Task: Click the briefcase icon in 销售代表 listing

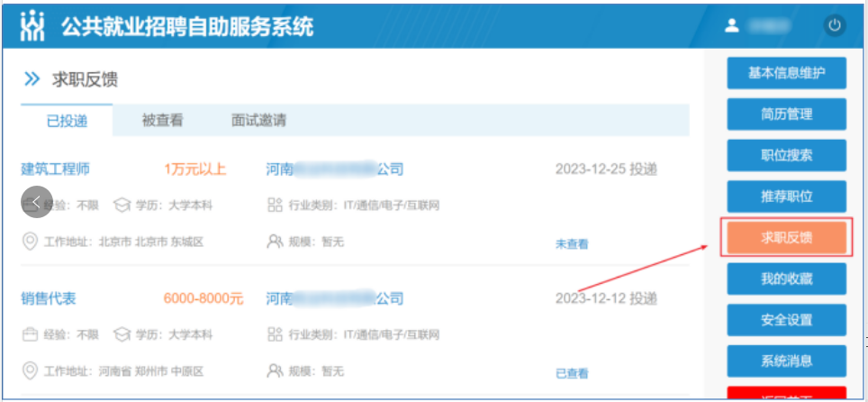Action: pyautogui.click(x=30, y=335)
